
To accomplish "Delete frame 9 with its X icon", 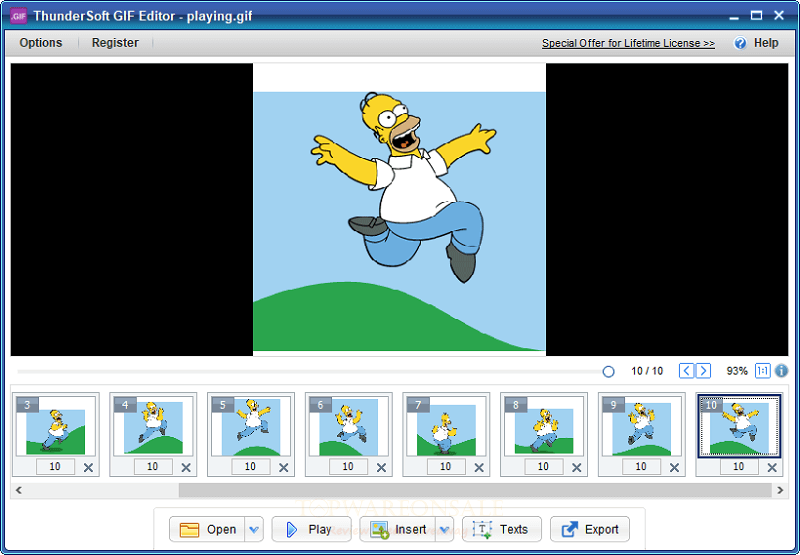I will [674, 467].
